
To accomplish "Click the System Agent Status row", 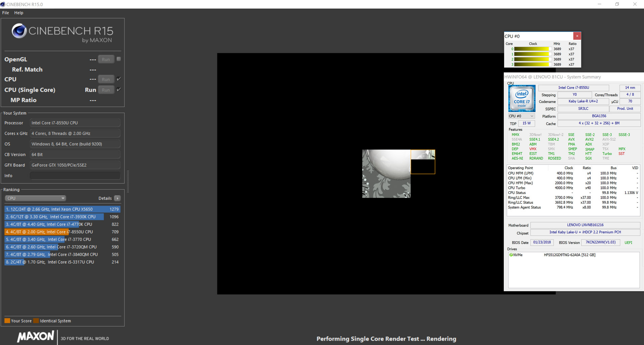I will (x=573, y=207).
